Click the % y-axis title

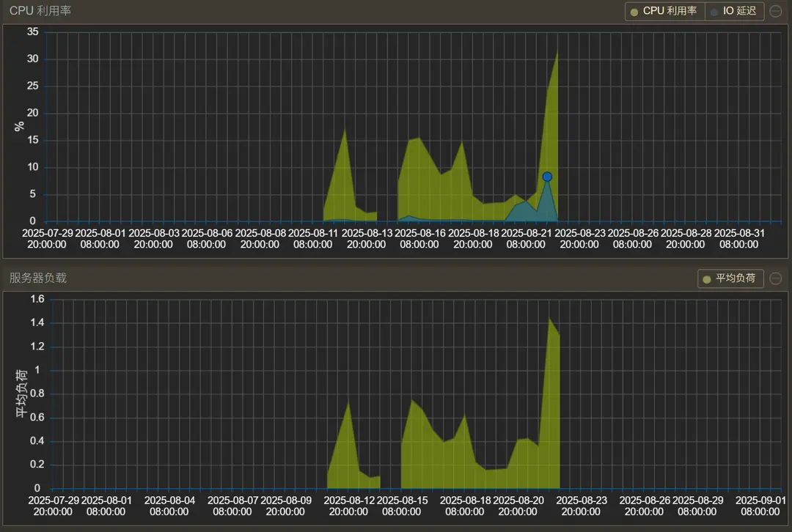[20, 125]
